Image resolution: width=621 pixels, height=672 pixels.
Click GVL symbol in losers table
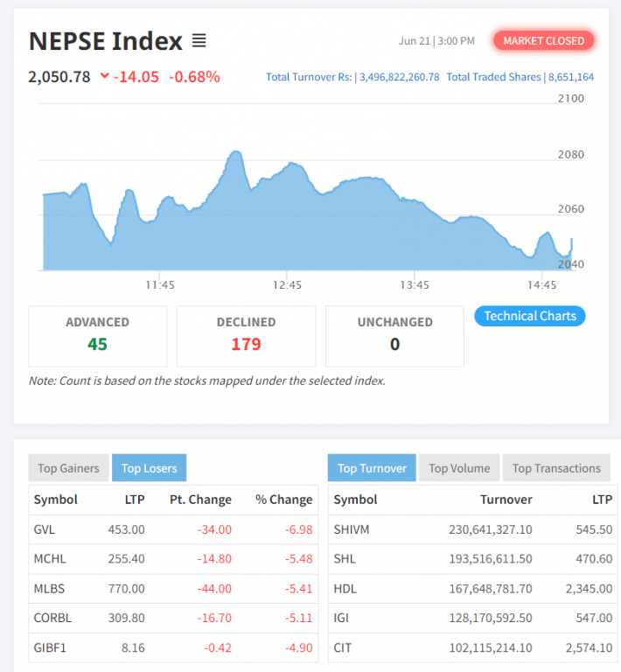[x=45, y=528]
